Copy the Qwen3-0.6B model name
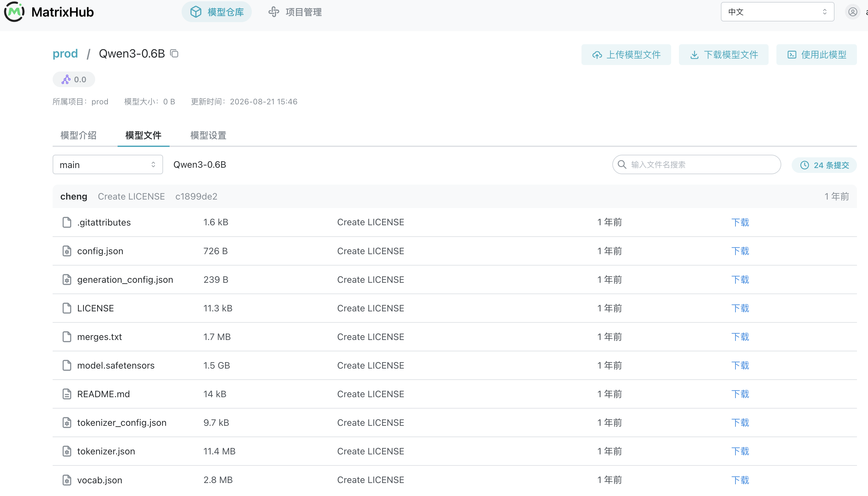The height and width of the screenshot is (496, 868). point(174,54)
